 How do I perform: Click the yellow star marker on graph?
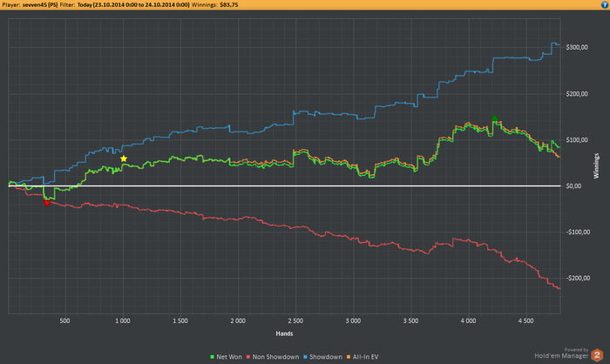(124, 158)
